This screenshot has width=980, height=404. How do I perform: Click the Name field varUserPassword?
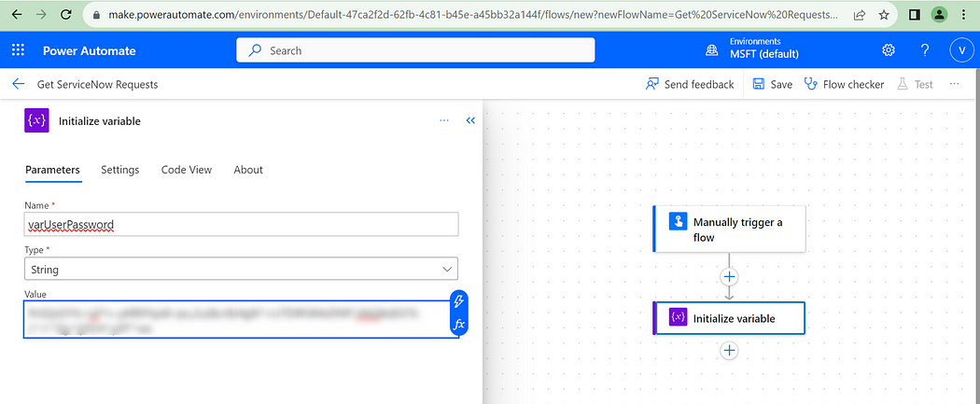click(241, 224)
